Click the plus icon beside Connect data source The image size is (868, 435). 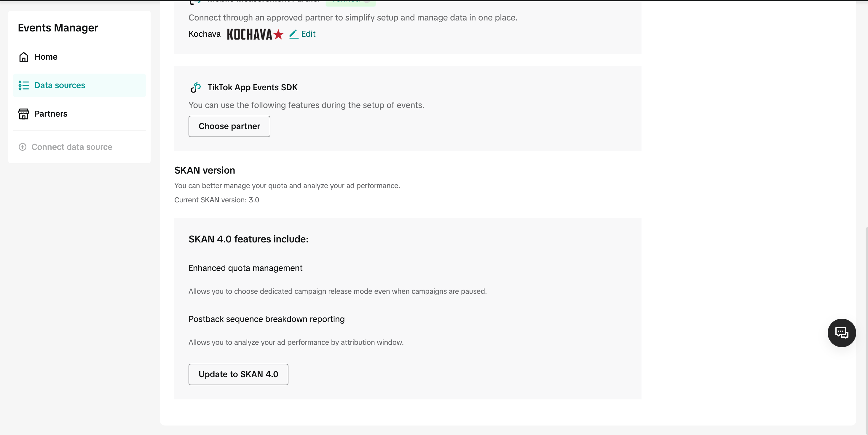pyautogui.click(x=23, y=147)
